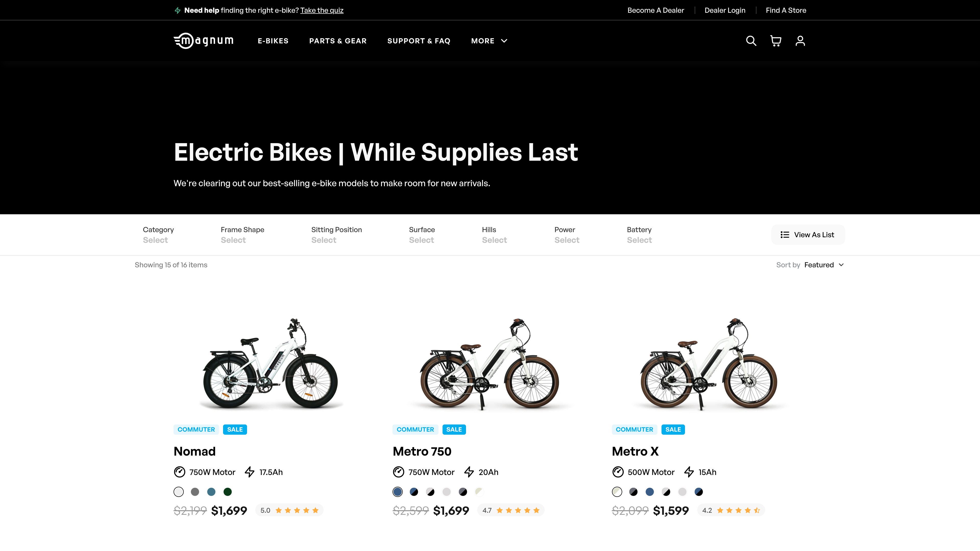
Task: Click the speedometer icon on Metro 750
Action: [398, 472]
